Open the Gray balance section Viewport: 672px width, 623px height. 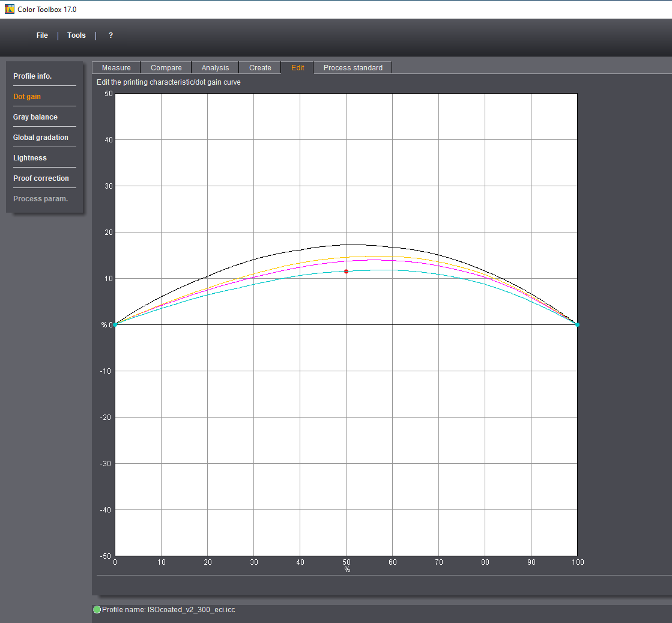coord(35,117)
